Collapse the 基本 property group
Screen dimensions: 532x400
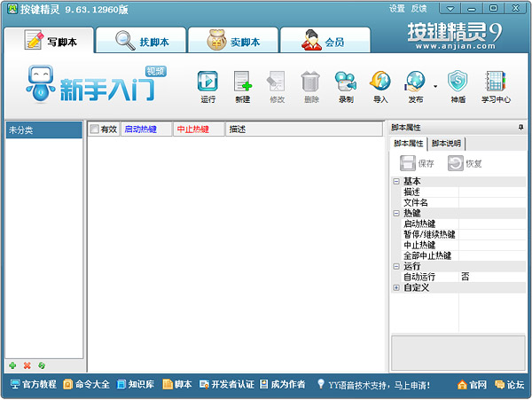pos(396,182)
